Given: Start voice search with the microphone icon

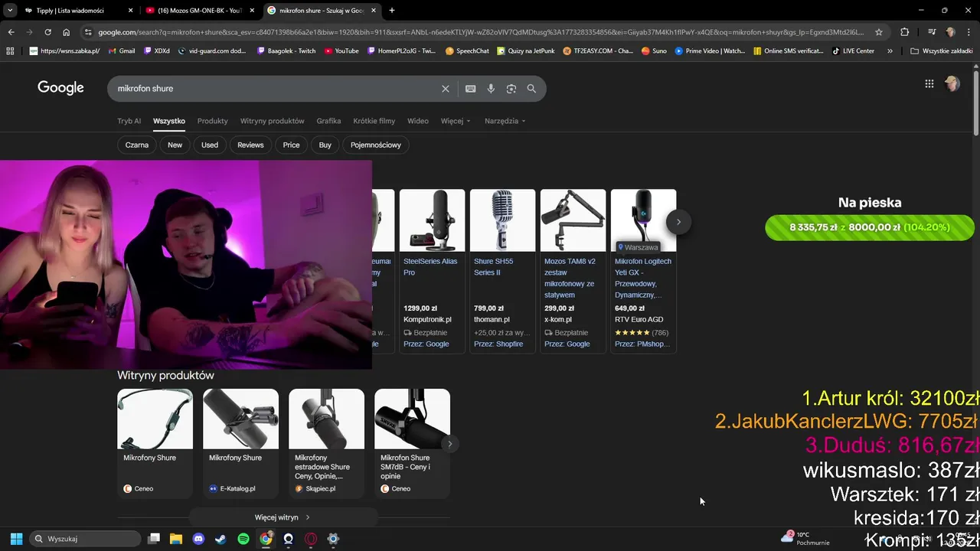Looking at the screenshot, I should pos(491,89).
